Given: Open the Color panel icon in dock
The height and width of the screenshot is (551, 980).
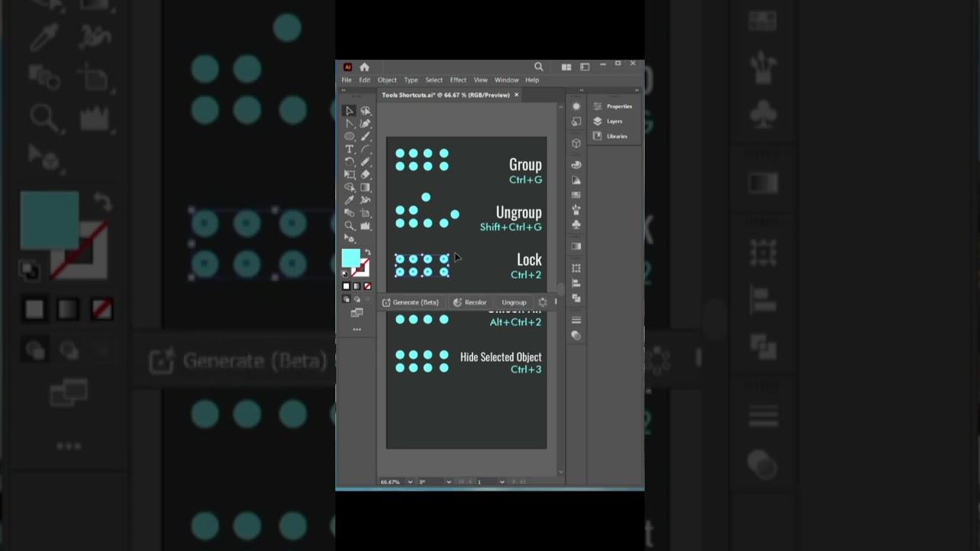Looking at the screenshot, I should click(x=576, y=165).
